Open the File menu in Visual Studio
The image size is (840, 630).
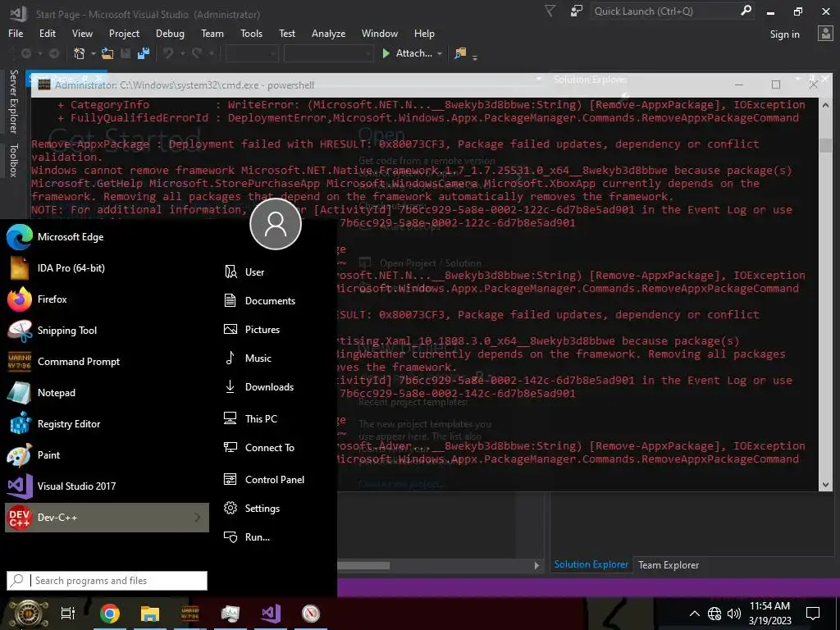[16, 33]
